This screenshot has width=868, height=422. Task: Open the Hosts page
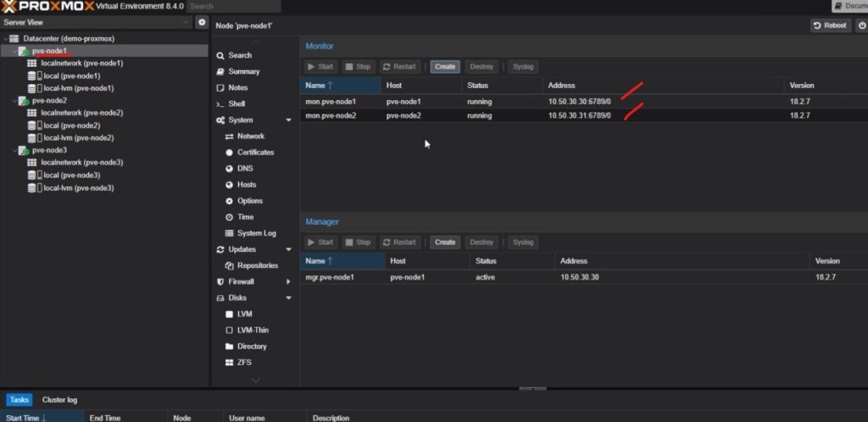point(247,185)
